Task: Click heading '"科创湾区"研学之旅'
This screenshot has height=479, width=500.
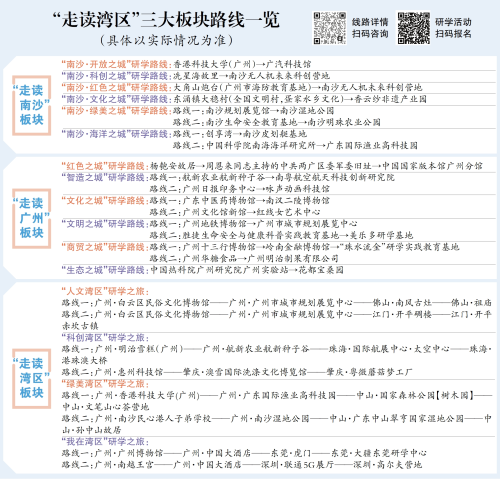Action: (x=104, y=338)
